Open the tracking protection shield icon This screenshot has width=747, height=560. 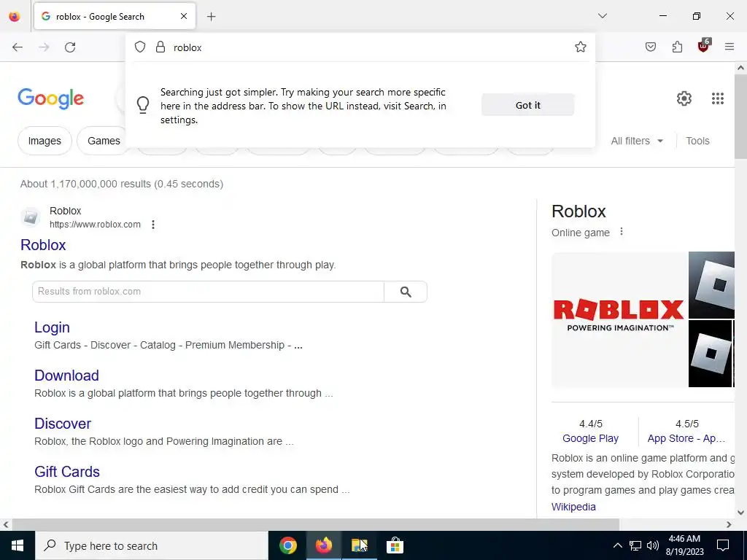click(x=139, y=47)
